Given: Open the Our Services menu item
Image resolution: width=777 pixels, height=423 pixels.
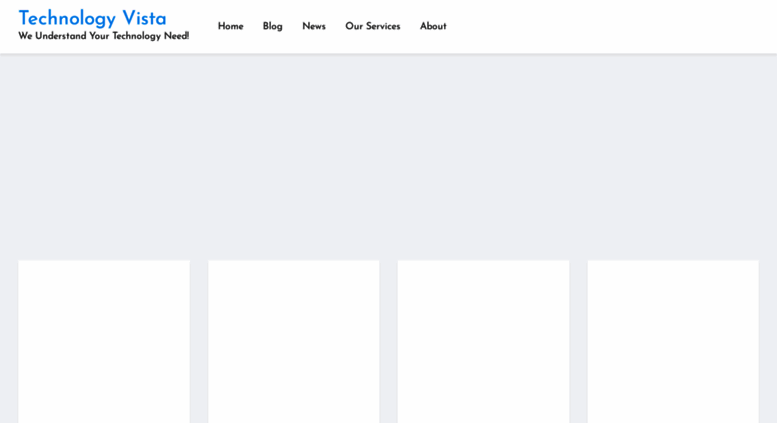Looking at the screenshot, I should pyautogui.click(x=373, y=26).
